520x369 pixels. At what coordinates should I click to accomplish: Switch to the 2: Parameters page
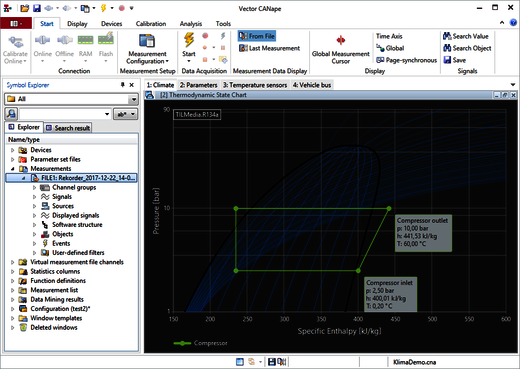pos(198,85)
